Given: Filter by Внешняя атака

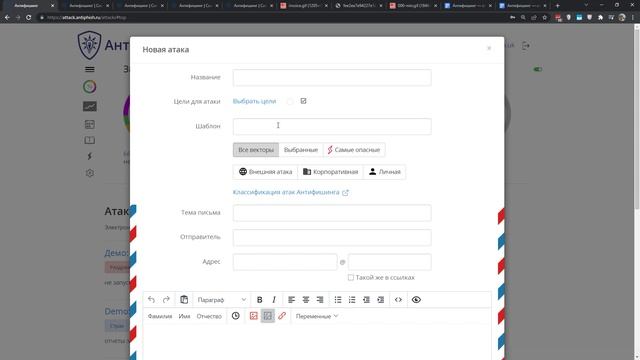Looking at the screenshot, I should (265, 172).
